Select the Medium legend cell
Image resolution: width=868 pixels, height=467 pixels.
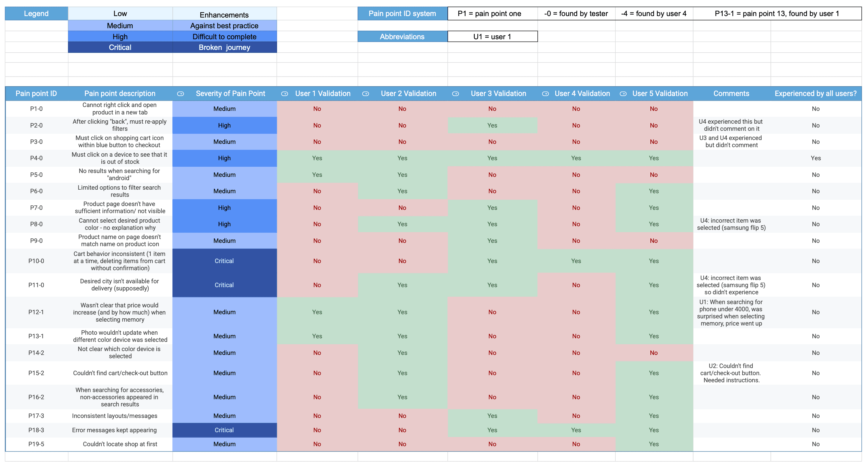(x=120, y=25)
